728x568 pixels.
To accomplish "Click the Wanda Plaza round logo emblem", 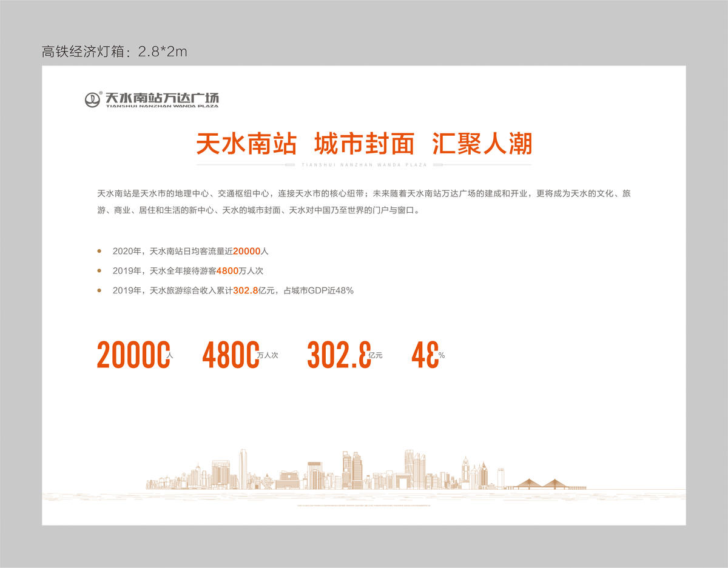I will coord(93,100).
